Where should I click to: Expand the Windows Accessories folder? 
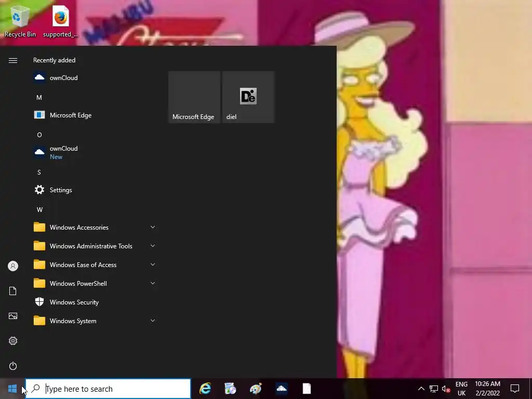95,228
